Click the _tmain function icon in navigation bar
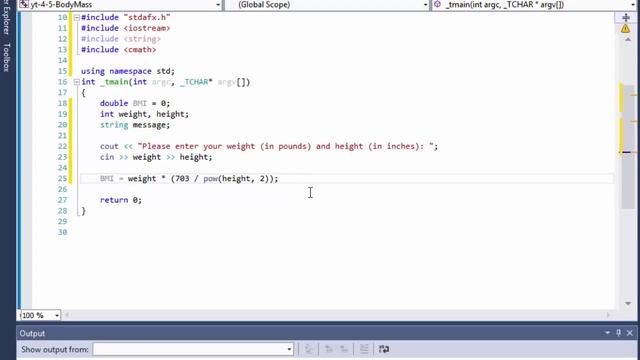The height and width of the screenshot is (360, 640). coord(437,4)
